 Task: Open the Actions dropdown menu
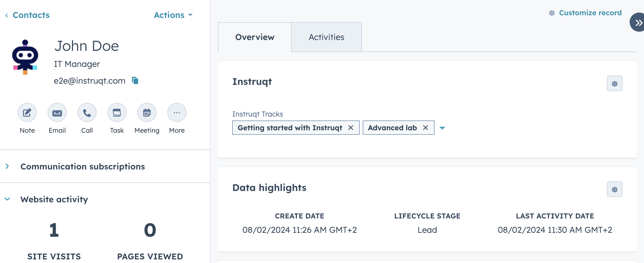coord(173,15)
